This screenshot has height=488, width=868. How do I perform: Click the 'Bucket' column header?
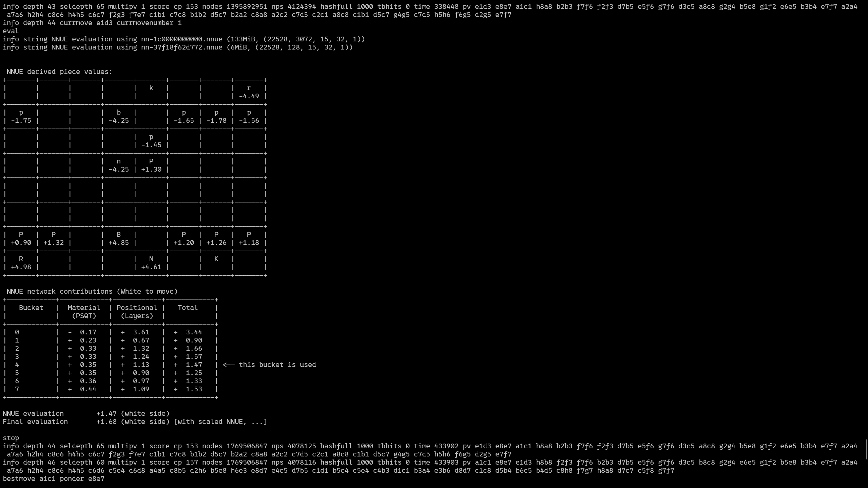tap(31, 308)
